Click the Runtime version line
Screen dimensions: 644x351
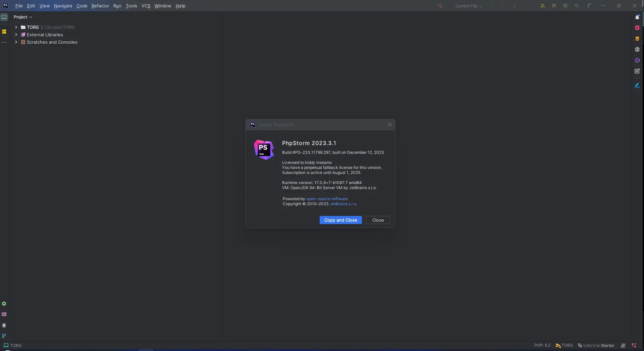322,183
